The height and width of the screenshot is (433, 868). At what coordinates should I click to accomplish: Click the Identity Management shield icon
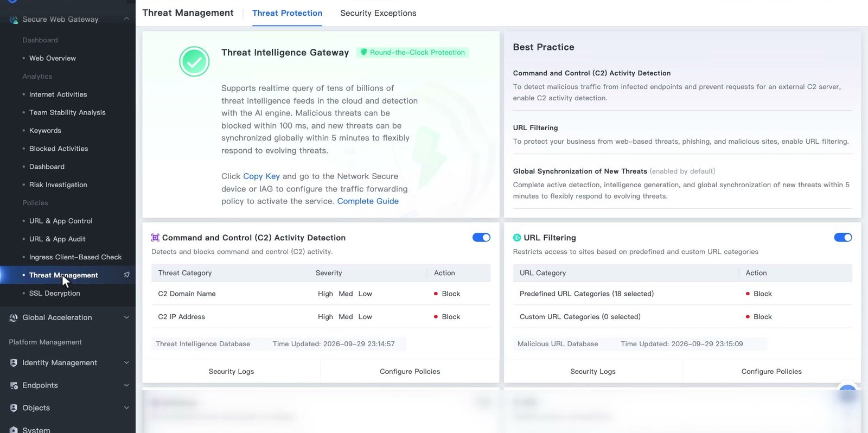[x=14, y=363]
